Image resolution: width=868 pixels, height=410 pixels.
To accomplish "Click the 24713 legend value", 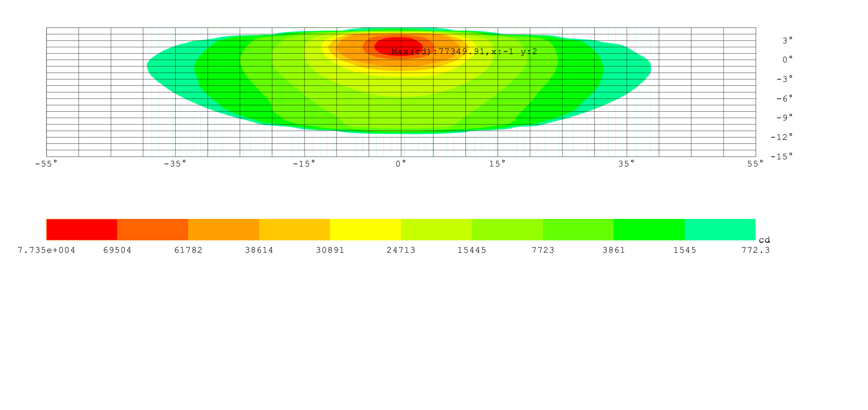I will [x=401, y=250].
